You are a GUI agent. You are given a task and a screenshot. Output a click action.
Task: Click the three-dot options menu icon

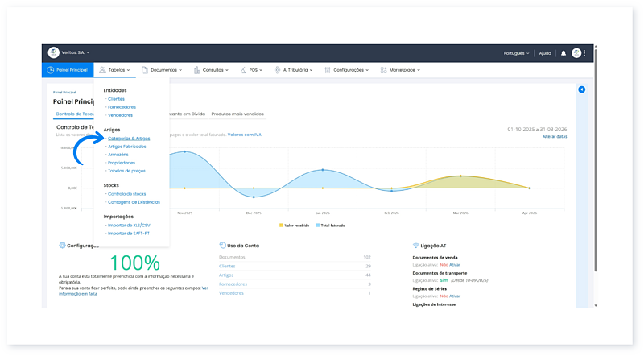[585, 53]
